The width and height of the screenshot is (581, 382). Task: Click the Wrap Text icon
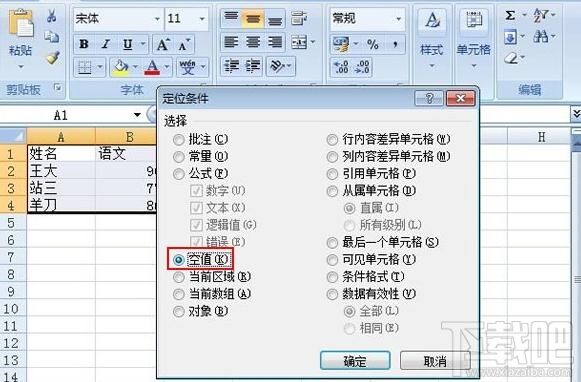point(299,18)
